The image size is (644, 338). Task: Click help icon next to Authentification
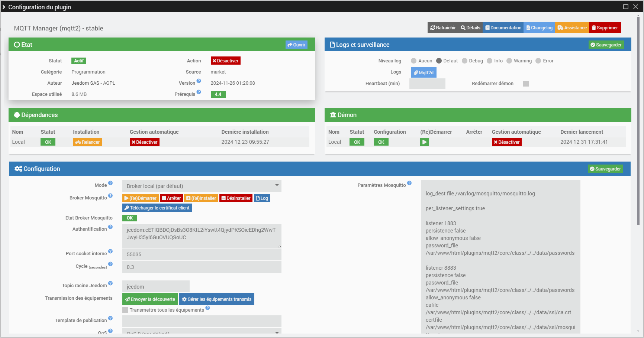(110, 227)
